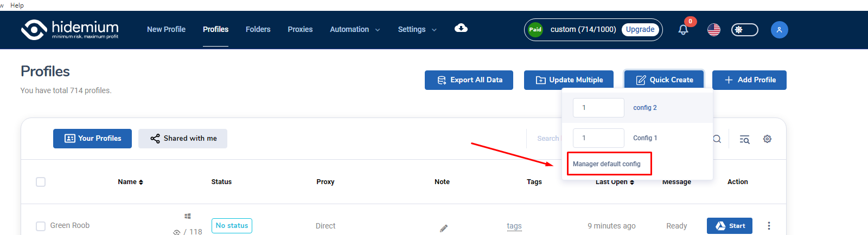Open the advanced filter search icon
Image resolution: width=868 pixels, height=235 pixels.
[744, 139]
